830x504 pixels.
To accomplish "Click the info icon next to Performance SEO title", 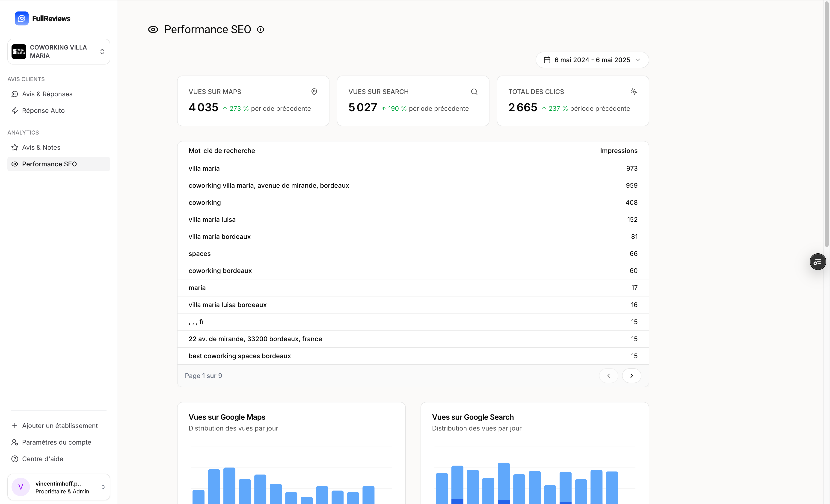I will (260, 30).
